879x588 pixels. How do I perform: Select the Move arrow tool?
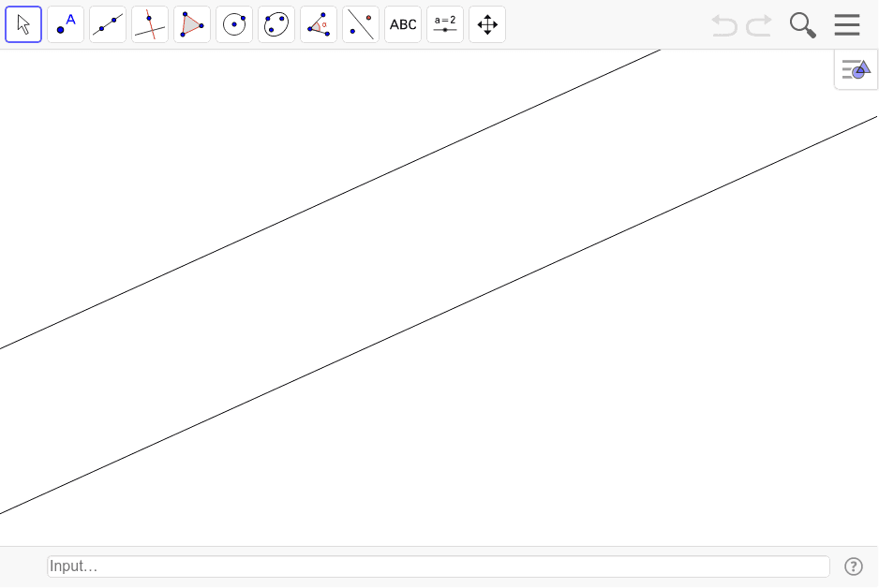[23, 24]
